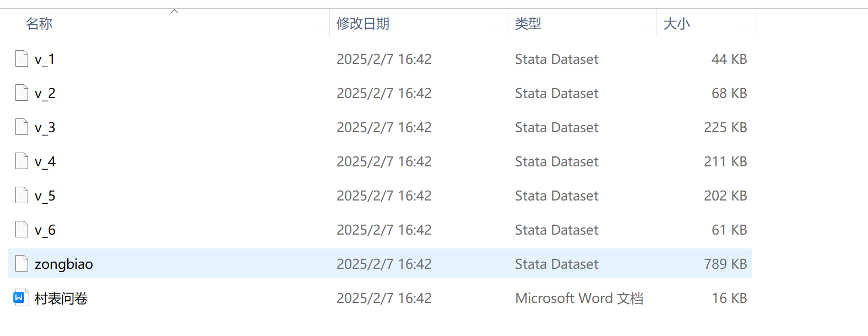Sort by 修改日期 column header
This screenshot has width=868, height=336.
363,24
